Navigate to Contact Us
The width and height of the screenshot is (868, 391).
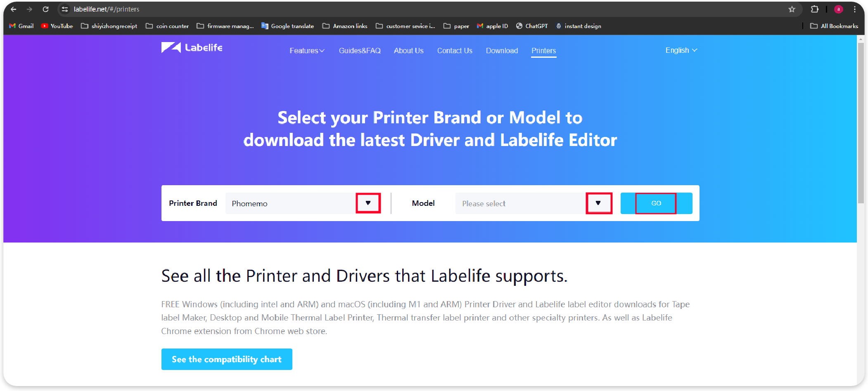coord(455,51)
